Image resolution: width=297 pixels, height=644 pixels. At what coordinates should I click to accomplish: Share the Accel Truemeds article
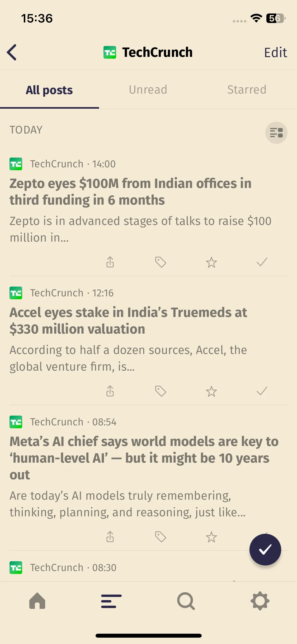[110, 391]
